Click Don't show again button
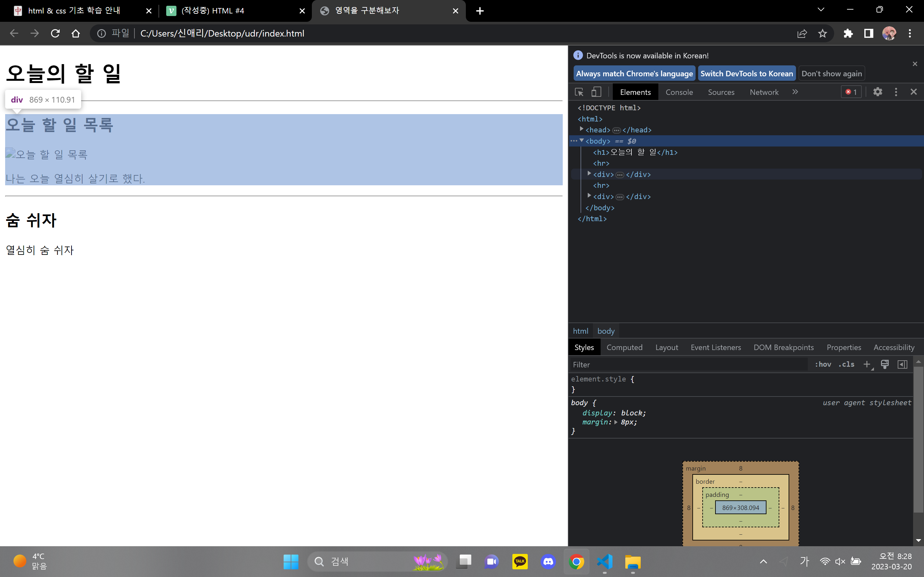Screen dimensions: 924x577 [x=831, y=74]
